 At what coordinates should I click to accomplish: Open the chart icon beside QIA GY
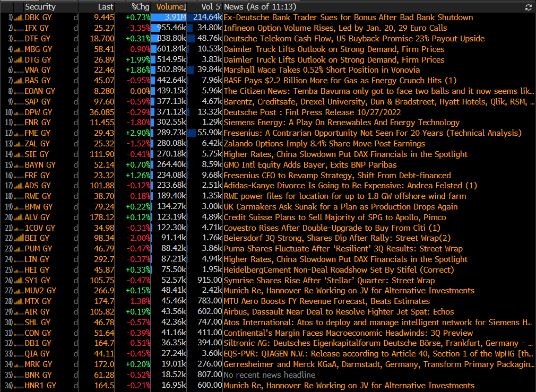[x=19, y=354]
